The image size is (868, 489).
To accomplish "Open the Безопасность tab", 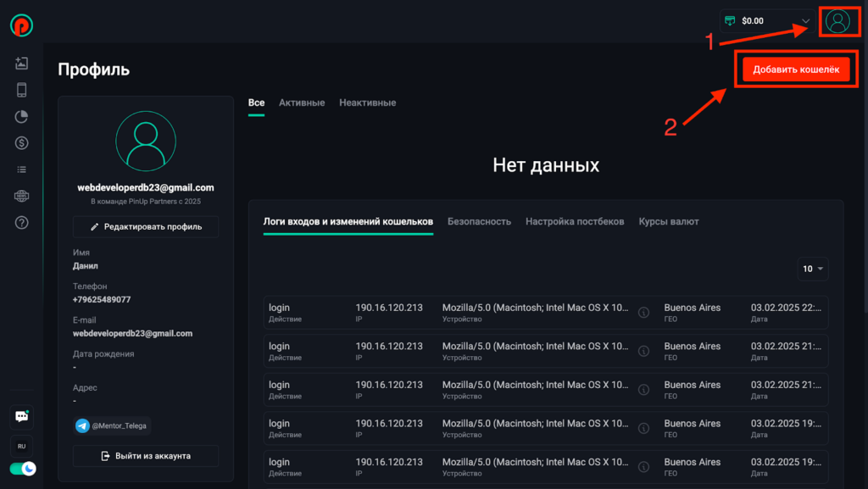I will coord(480,222).
